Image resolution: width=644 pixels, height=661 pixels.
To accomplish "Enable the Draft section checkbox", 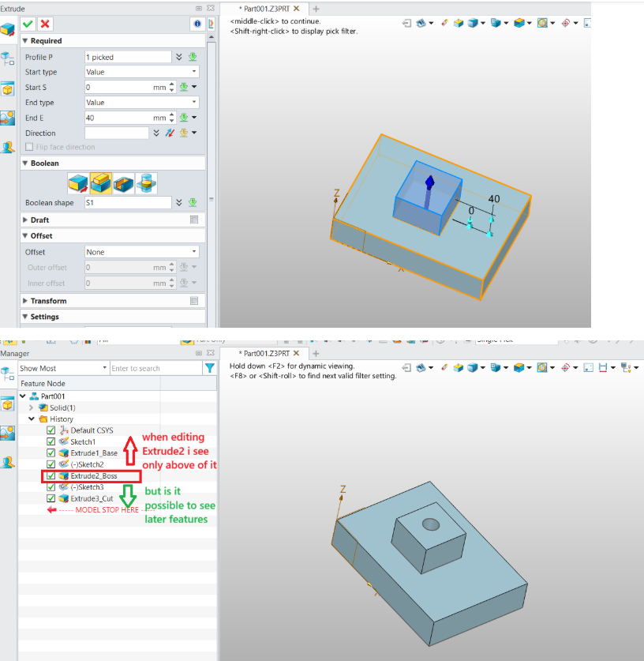I will point(194,220).
